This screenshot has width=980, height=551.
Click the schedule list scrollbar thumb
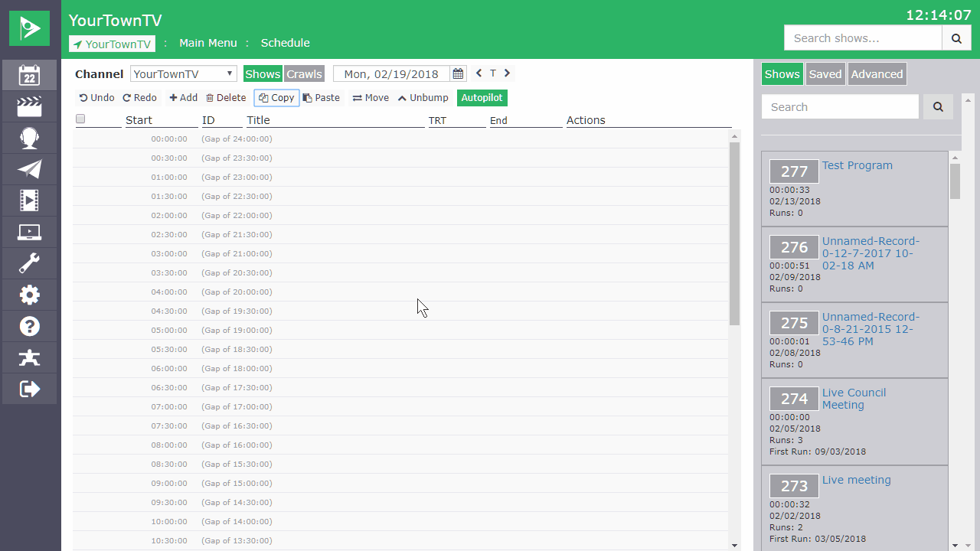pos(735,233)
